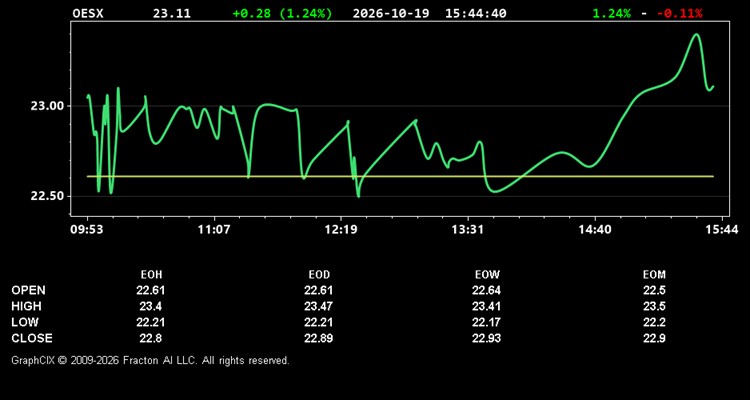This screenshot has height=400, width=750.
Task: Click the EOM close value 22.9
Action: pos(654,338)
